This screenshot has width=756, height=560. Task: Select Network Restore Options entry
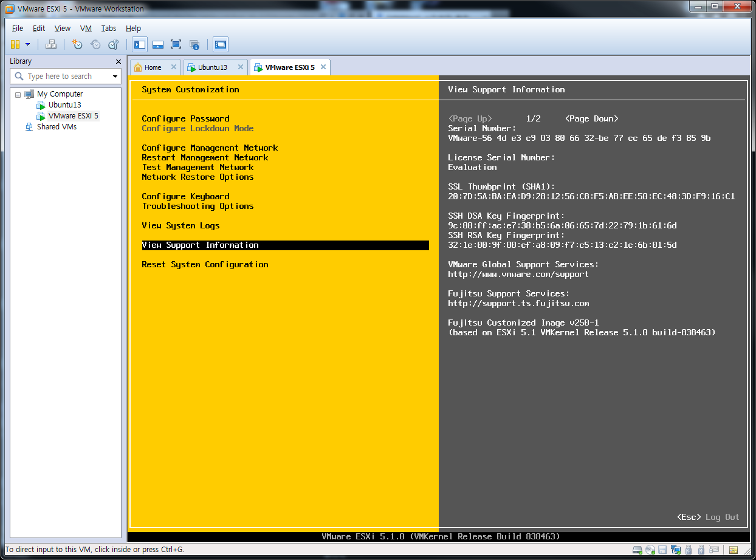pyautogui.click(x=198, y=177)
